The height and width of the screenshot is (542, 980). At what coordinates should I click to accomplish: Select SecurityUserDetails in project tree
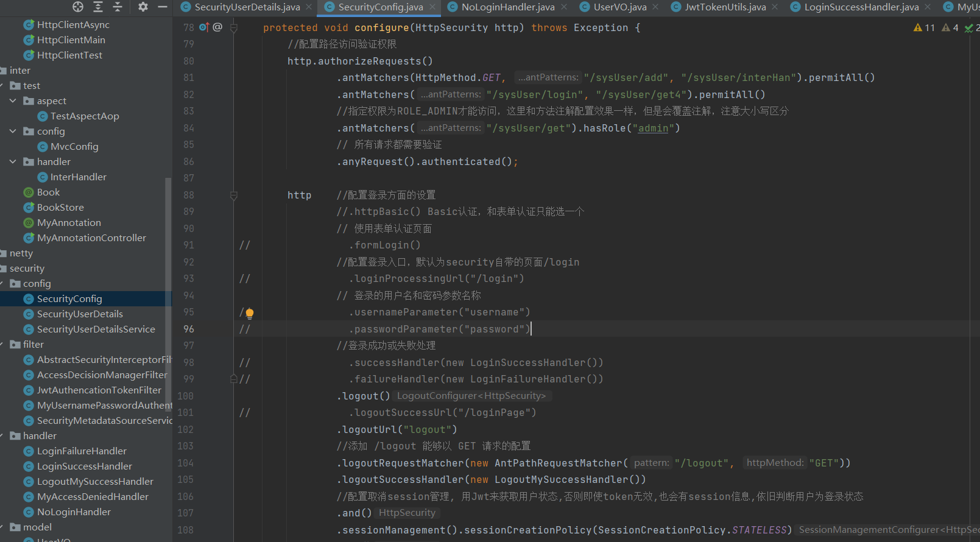tap(80, 314)
